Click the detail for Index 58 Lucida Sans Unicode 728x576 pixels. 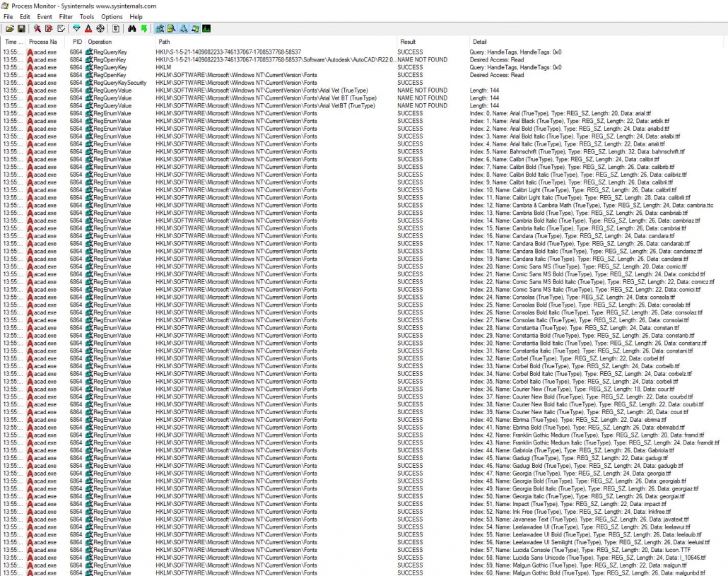tap(587, 558)
